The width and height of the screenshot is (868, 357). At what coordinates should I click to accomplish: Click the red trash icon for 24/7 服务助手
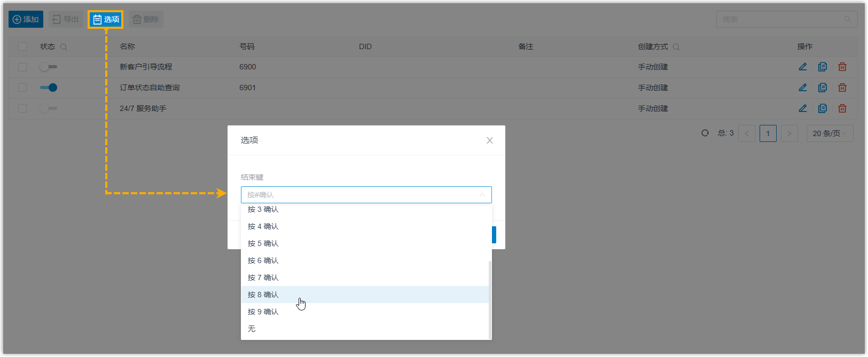coord(842,108)
